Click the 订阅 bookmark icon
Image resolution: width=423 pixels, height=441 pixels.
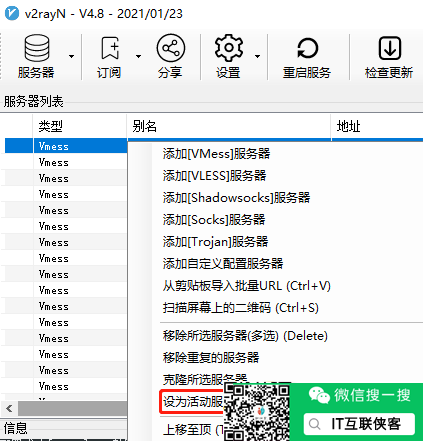tap(110, 48)
